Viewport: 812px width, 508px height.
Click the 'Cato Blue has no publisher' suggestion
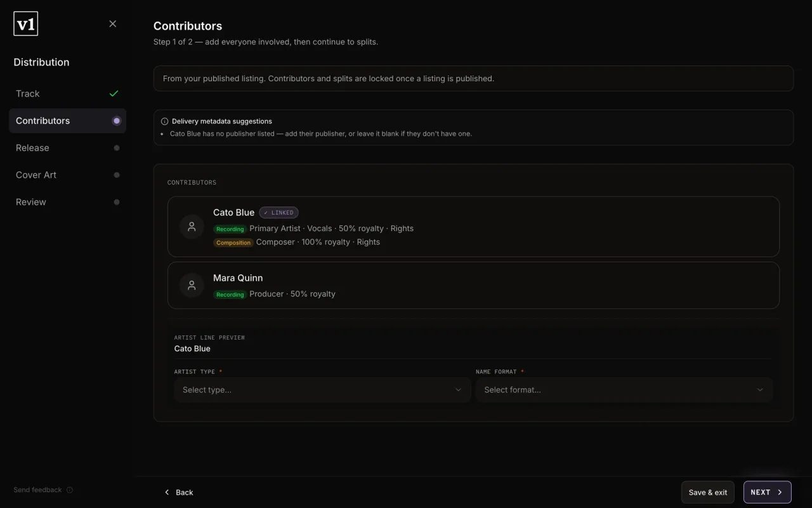tap(321, 134)
